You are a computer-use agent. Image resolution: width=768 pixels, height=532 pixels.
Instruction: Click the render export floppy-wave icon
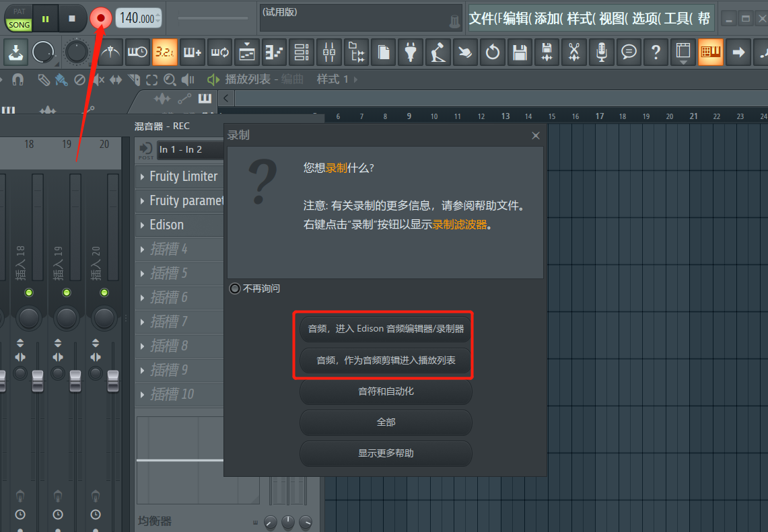(x=547, y=52)
